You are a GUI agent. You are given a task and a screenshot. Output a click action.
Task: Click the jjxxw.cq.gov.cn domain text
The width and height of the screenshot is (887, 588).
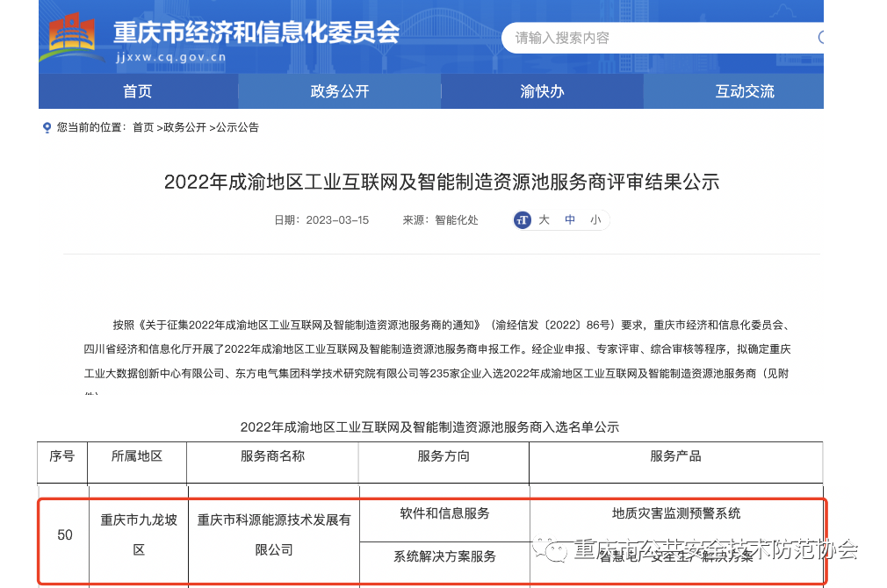[171, 57]
